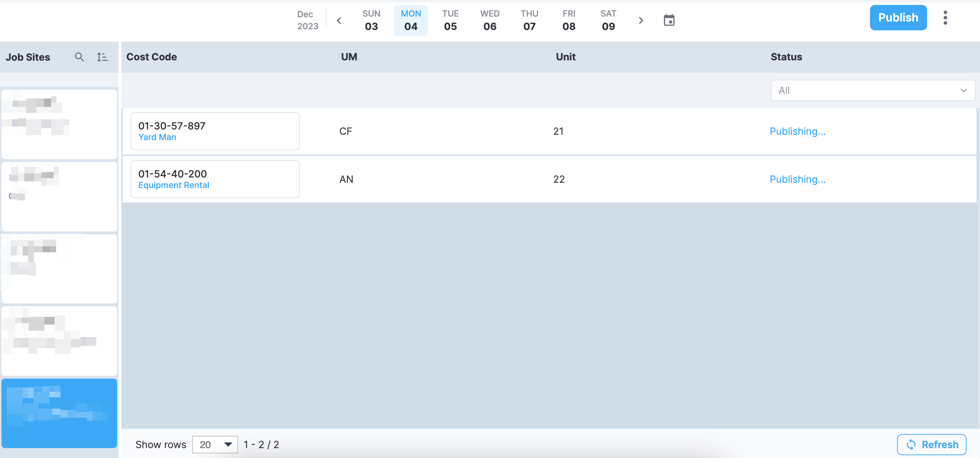Image resolution: width=980 pixels, height=458 pixels.
Task: Select the highlighted blue job site card
Action: pos(59,413)
